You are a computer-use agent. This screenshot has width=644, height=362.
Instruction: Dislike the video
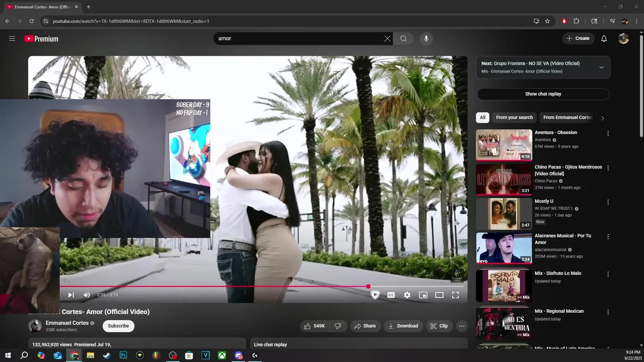coord(338,326)
